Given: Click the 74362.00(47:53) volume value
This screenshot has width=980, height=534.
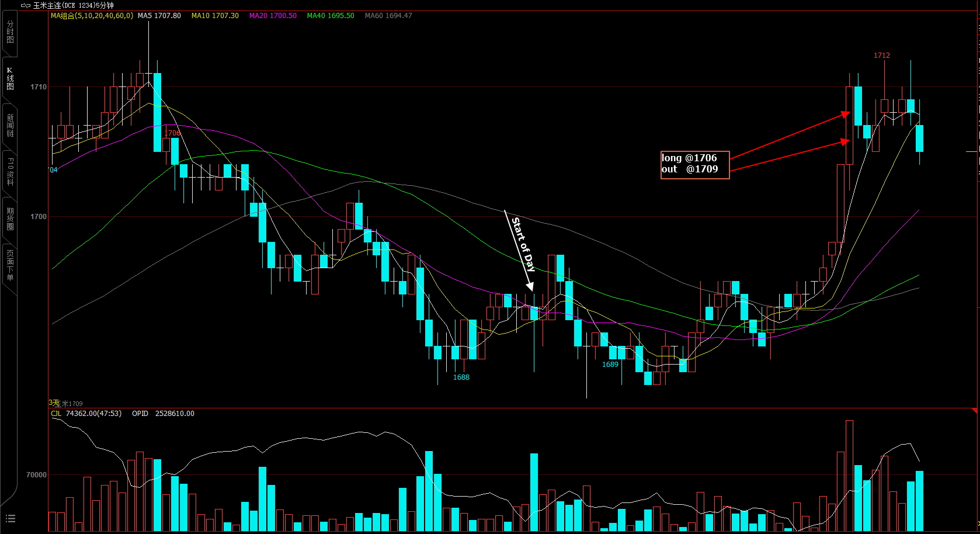Looking at the screenshot, I should (x=93, y=414).
